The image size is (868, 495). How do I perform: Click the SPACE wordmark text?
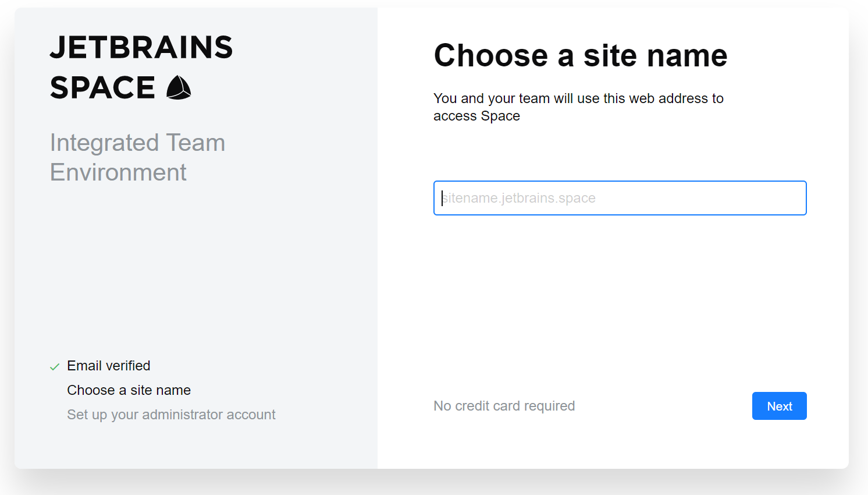point(102,88)
